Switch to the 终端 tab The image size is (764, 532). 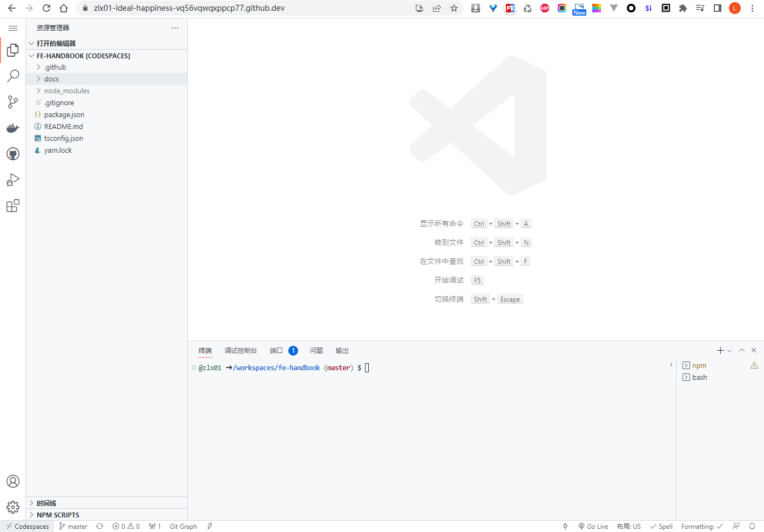[205, 351]
